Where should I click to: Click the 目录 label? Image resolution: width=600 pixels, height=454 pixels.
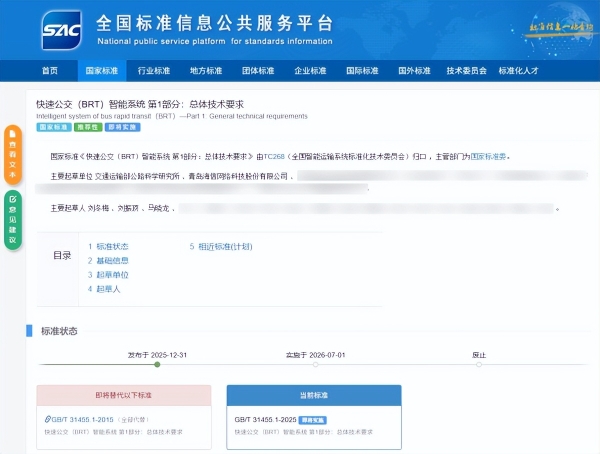(x=62, y=255)
